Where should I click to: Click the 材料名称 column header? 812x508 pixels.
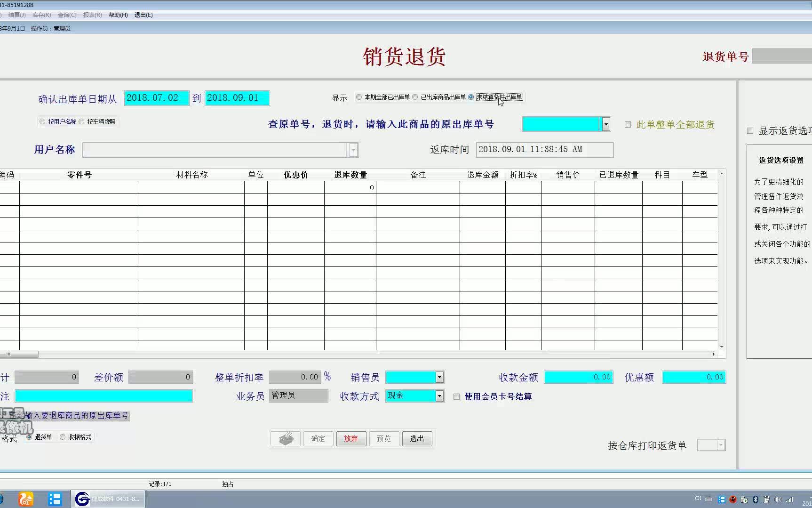[x=192, y=175]
